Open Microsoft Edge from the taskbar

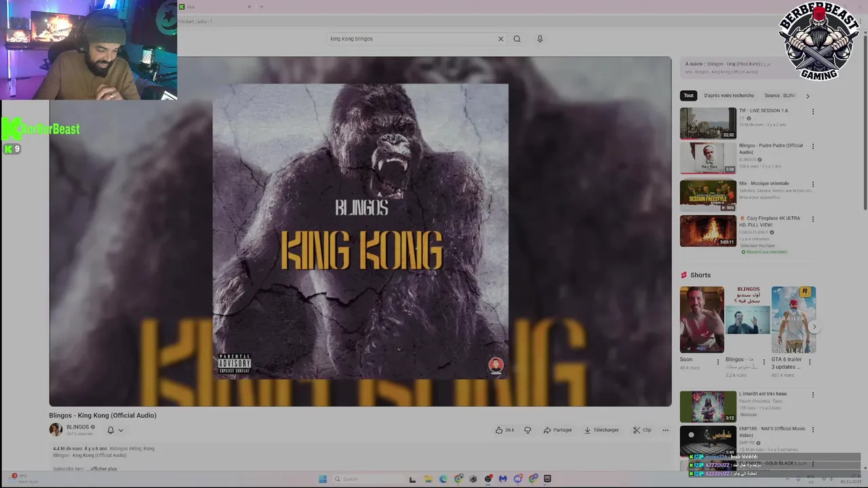point(443,479)
